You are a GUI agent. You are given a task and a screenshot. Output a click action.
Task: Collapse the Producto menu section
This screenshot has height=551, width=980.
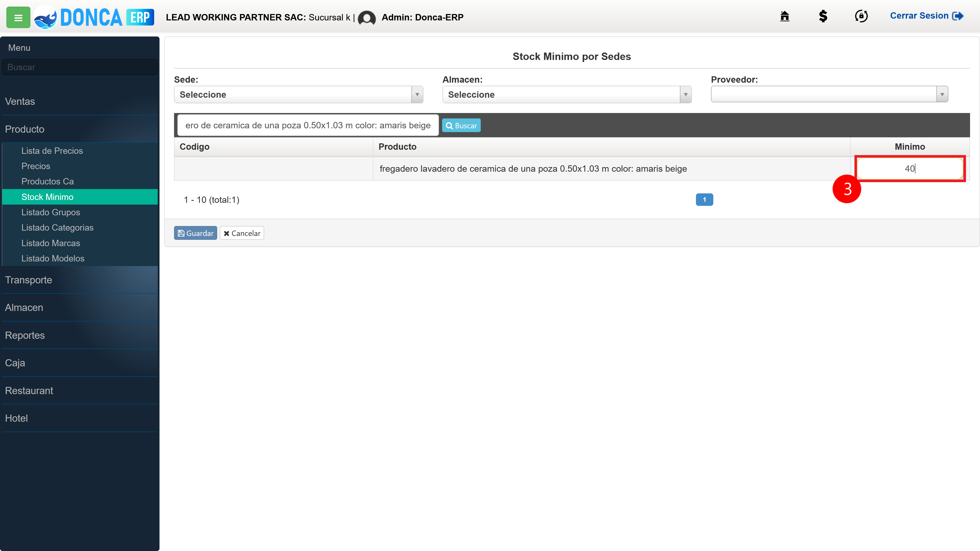pos(80,129)
